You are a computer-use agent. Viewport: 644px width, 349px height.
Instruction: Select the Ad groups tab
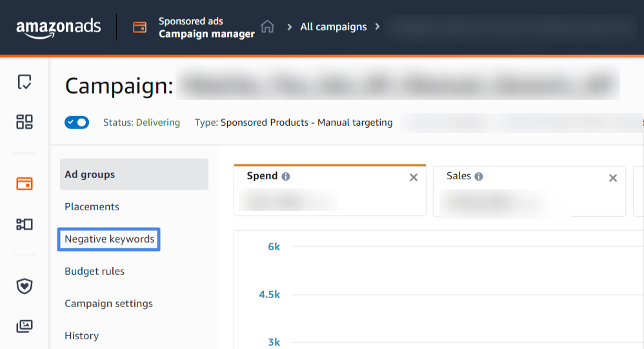134,174
